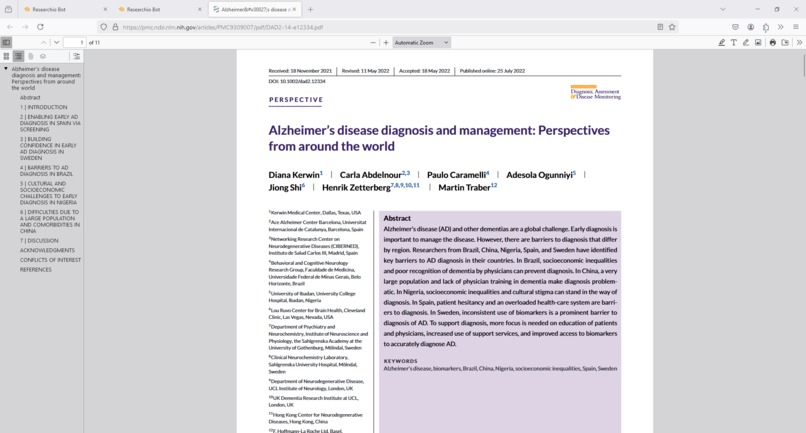Viewport: 806px width, 433px height.
Task: Show document outline view button
Action: [18, 56]
